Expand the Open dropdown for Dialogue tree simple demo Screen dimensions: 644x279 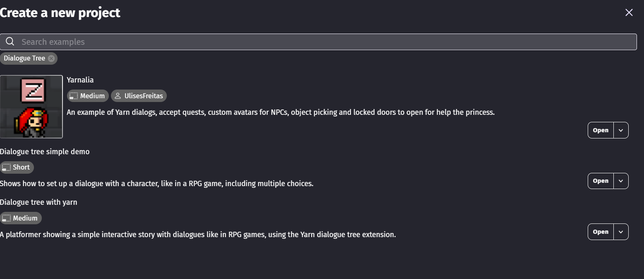coord(620,181)
